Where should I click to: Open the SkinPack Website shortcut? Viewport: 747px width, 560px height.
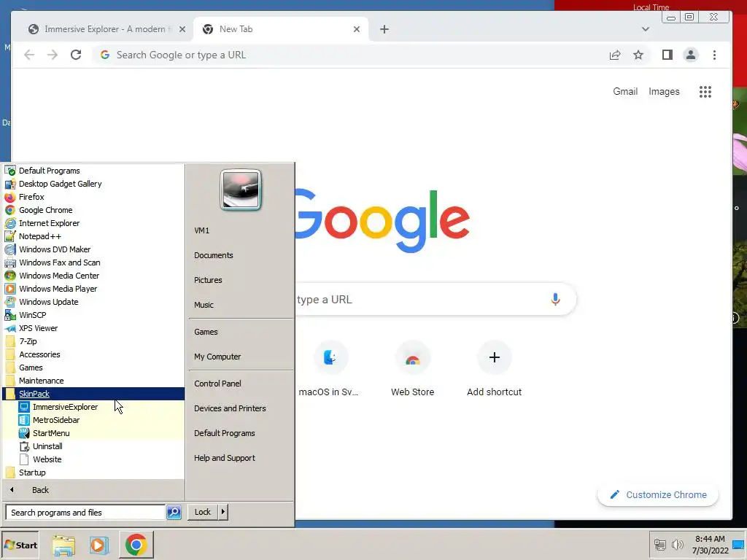pos(93,459)
